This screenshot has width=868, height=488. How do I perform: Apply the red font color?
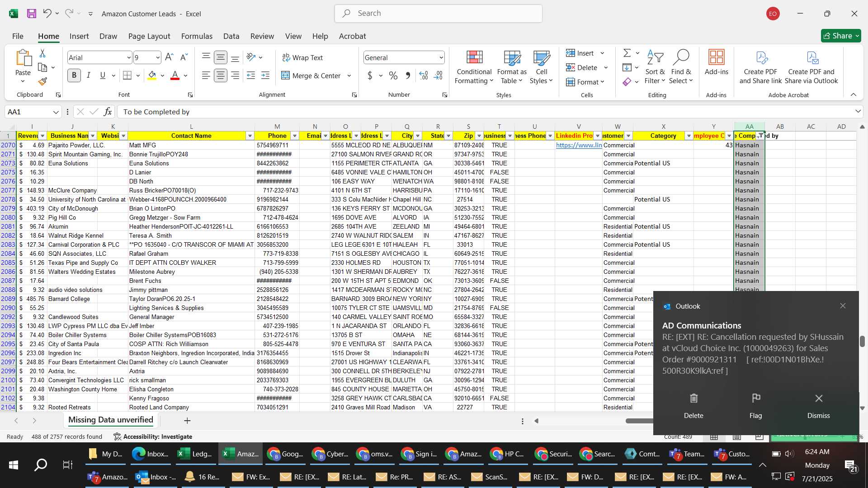point(175,75)
